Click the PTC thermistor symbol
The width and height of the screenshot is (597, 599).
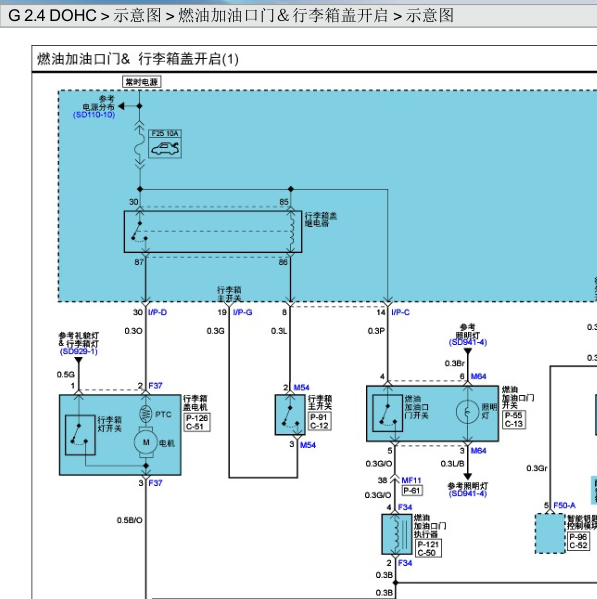(x=146, y=414)
